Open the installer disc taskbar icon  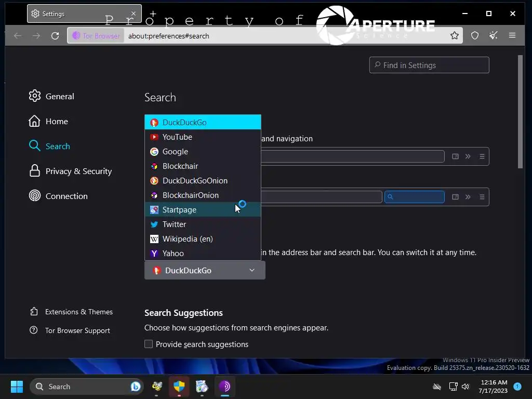[x=202, y=387]
